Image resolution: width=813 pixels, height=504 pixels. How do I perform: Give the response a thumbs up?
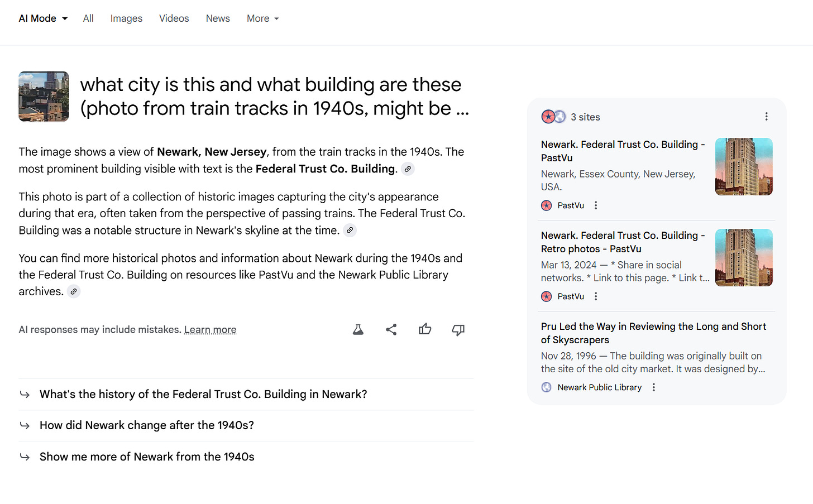[425, 330]
